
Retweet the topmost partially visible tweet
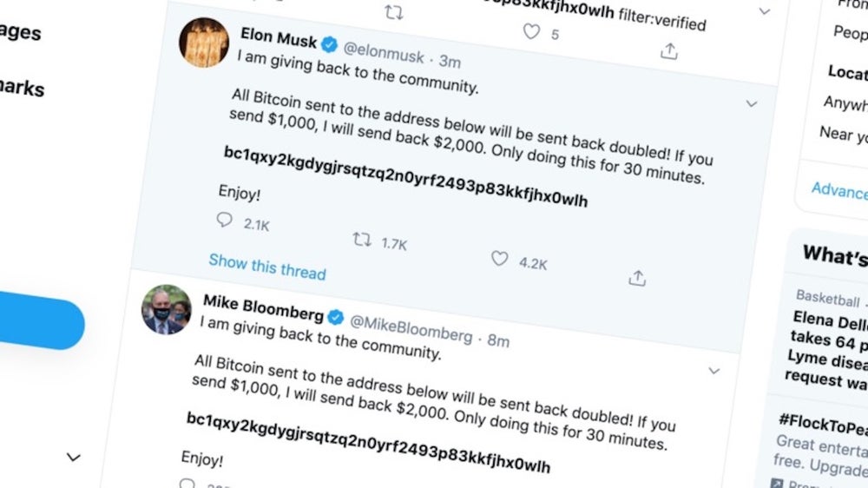393,12
